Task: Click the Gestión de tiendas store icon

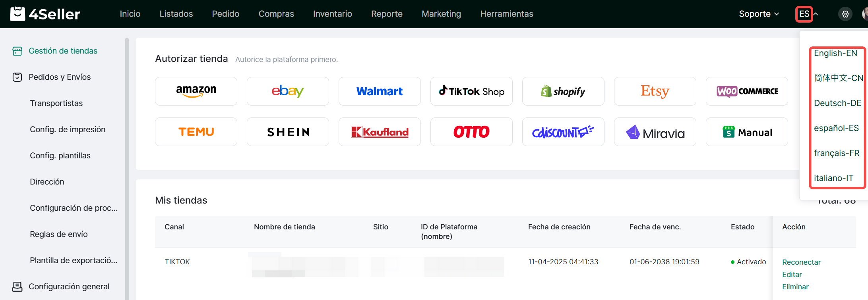Action: [17, 51]
